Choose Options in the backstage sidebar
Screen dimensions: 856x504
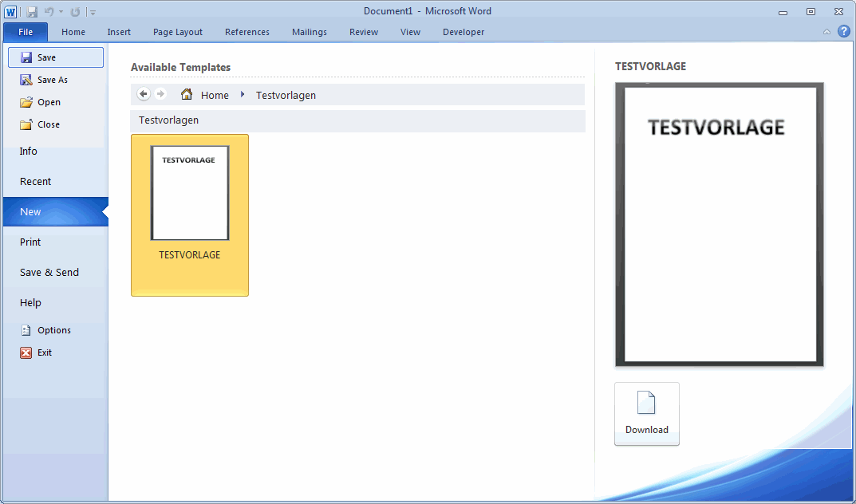click(x=53, y=330)
